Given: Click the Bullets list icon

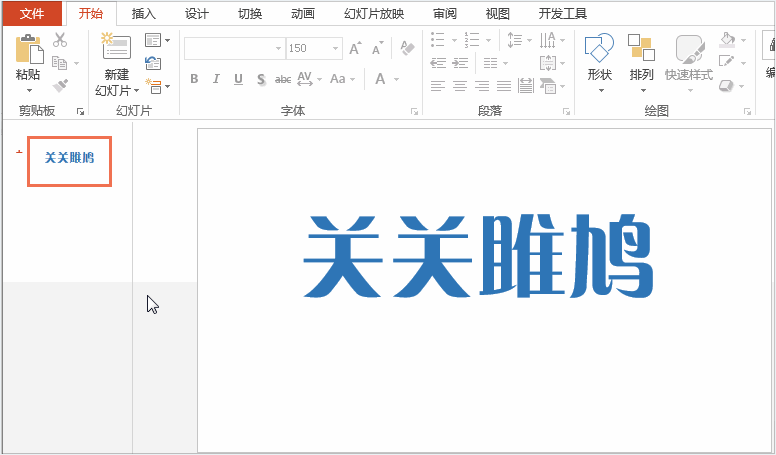Looking at the screenshot, I should tap(438, 40).
